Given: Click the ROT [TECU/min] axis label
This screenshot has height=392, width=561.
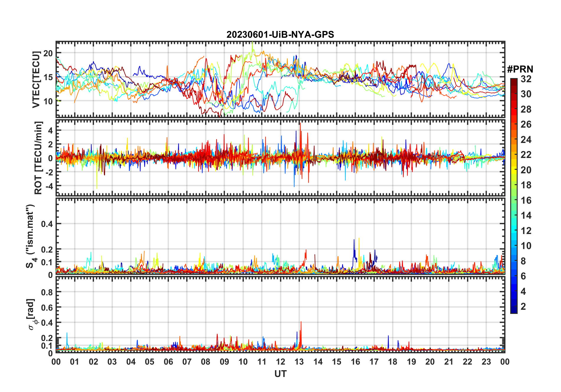Looking at the screenshot, I should (x=38, y=158).
